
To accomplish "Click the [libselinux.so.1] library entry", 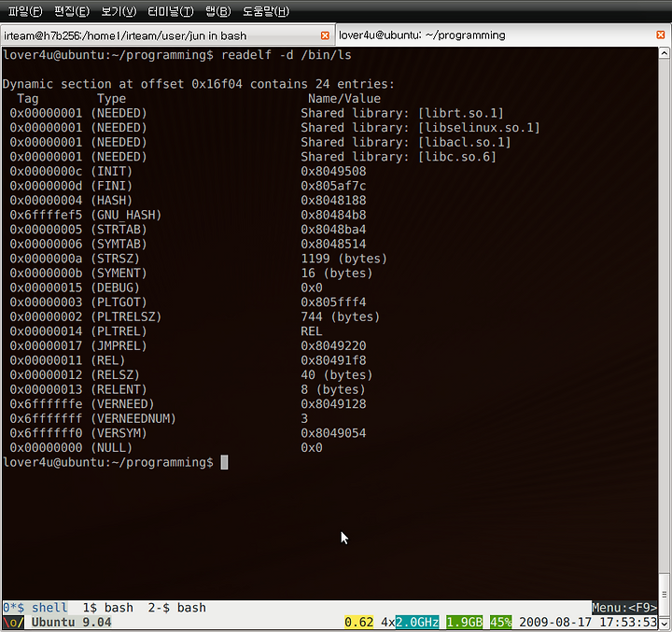I will [x=479, y=128].
